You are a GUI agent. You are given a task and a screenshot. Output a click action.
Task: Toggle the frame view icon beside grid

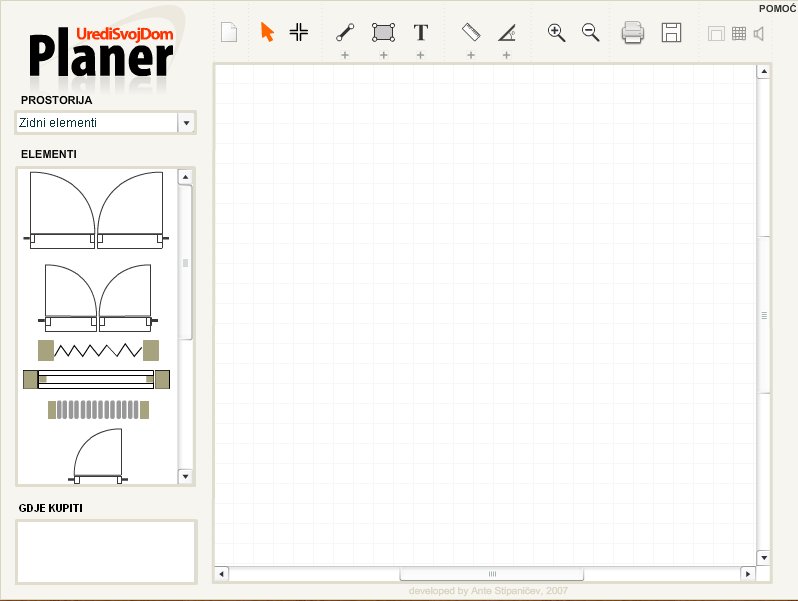point(716,33)
